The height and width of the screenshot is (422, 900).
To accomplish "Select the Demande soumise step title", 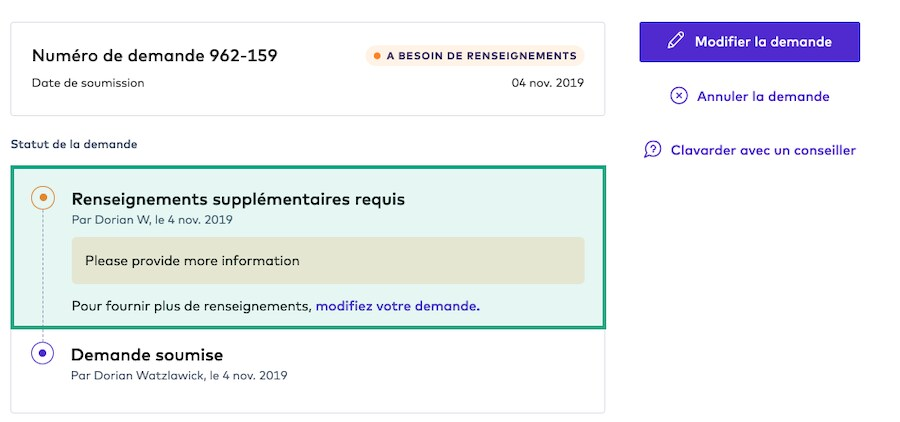I will pyautogui.click(x=147, y=354).
